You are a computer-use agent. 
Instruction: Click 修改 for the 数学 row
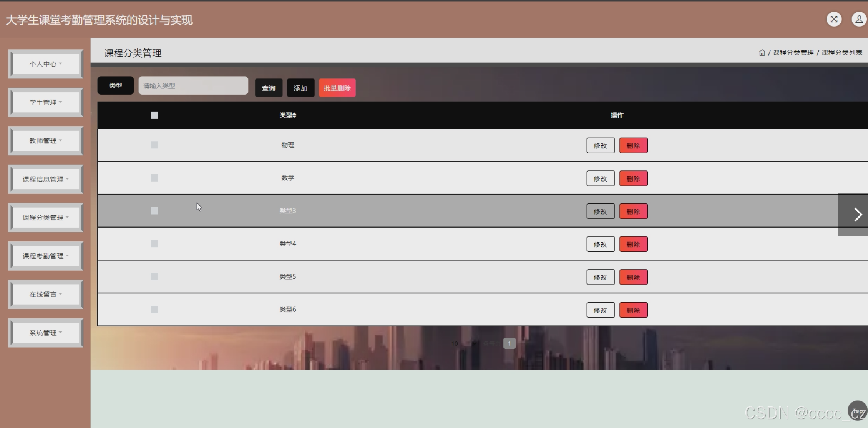(600, 178)
